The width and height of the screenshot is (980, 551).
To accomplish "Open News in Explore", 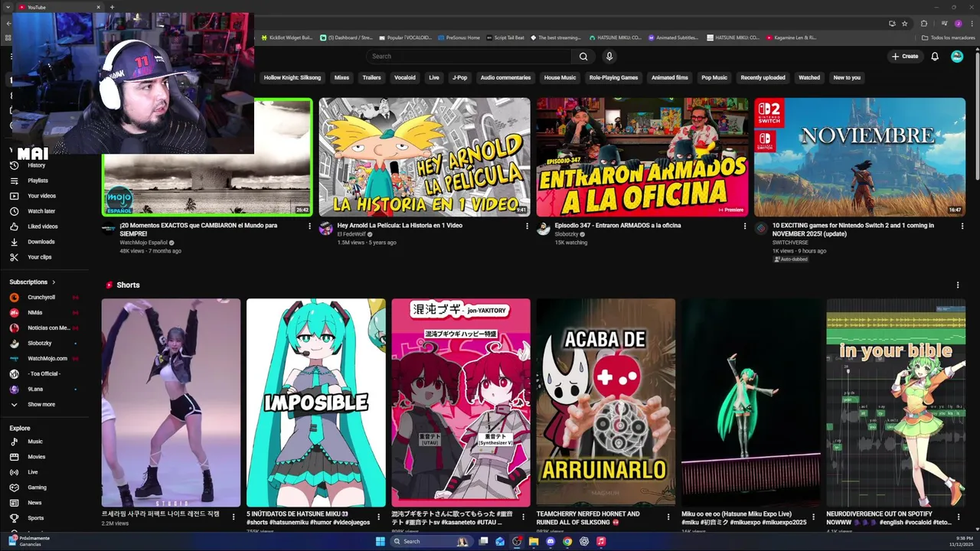I will pos(34,503).
